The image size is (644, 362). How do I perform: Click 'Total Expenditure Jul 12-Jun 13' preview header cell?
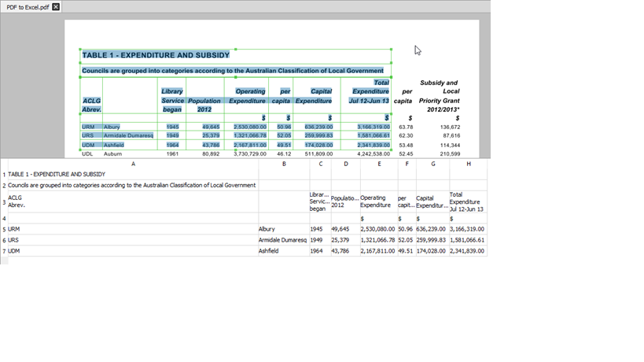[468, 201]
